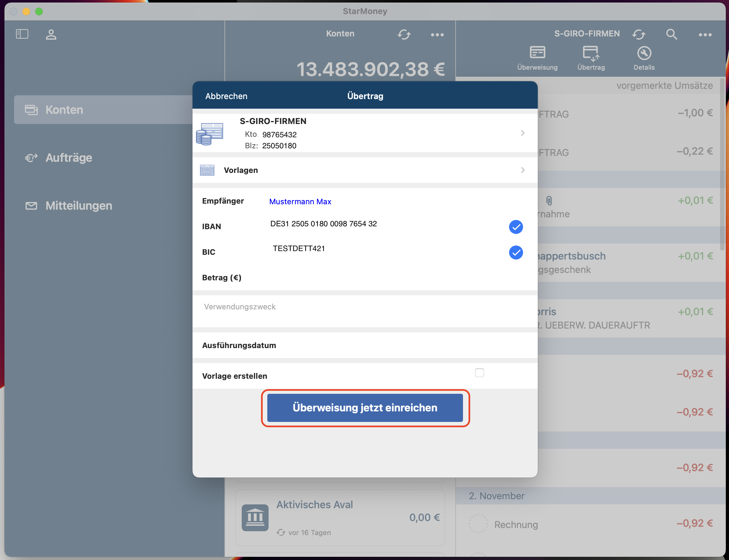This screenshot has width=729, height=560.
Task: Click the Aktivisches Aval sync icon
Action: 281,532
